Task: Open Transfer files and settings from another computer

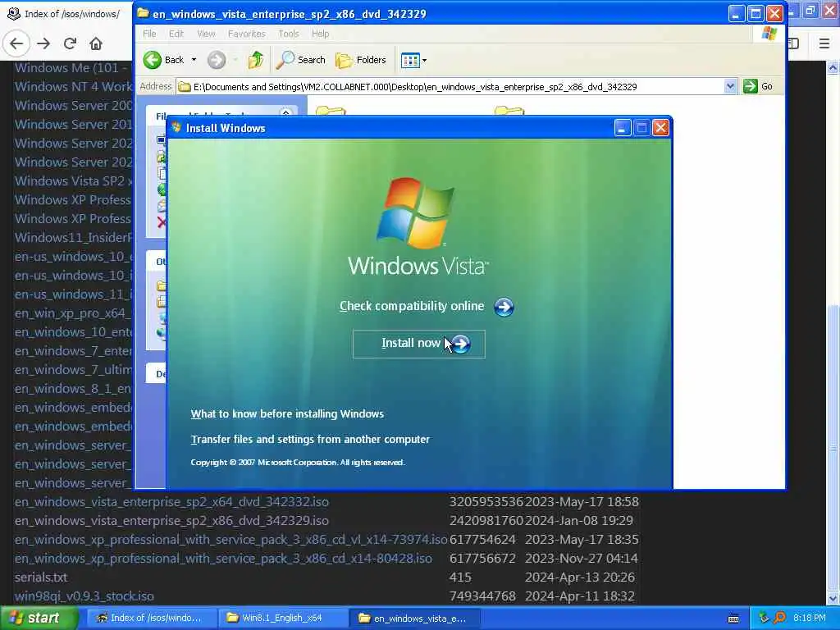Action: click(x=310, y=440)
